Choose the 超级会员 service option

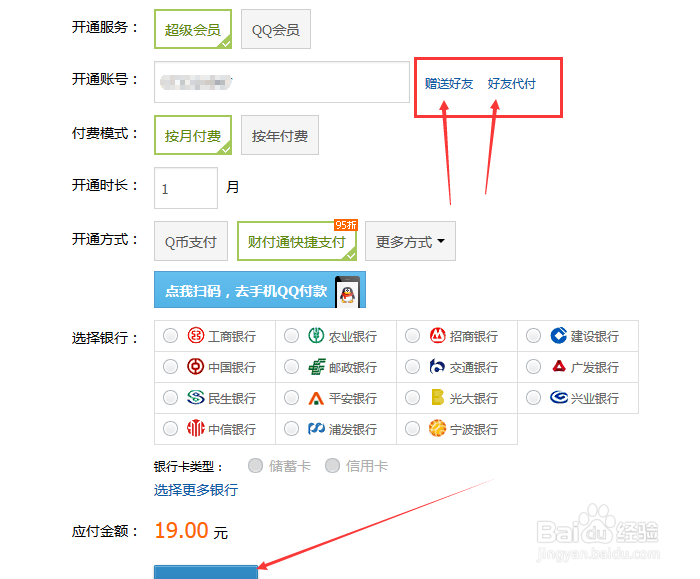[193, 29]
